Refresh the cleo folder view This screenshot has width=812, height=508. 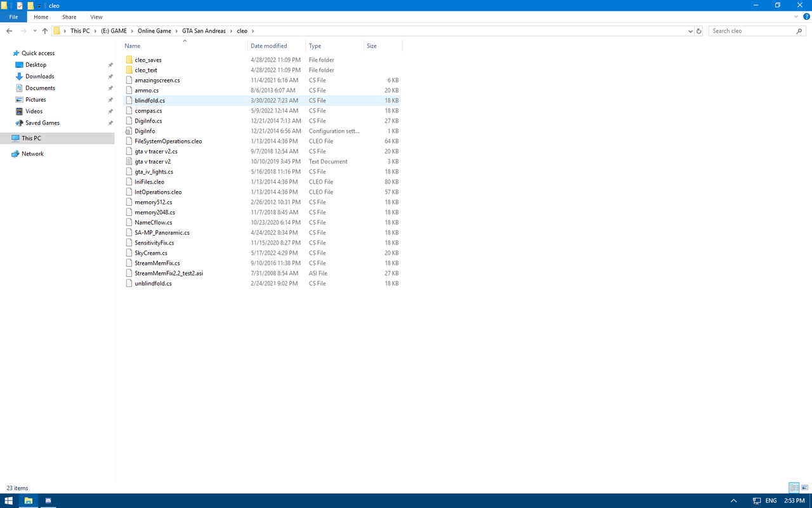699,30
